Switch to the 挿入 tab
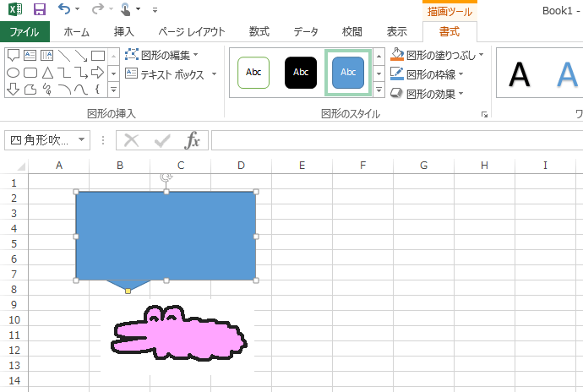This screenshot has width=583, height=392. click(124, 32)
